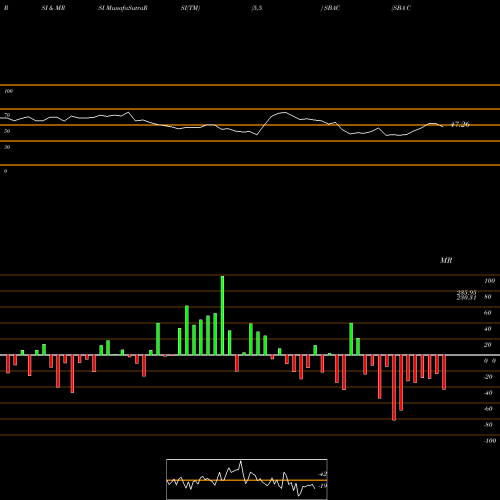Screen dimensions: 500x500
Task: Click the -60 label on MR axis
Action: (x=488, y=409)
